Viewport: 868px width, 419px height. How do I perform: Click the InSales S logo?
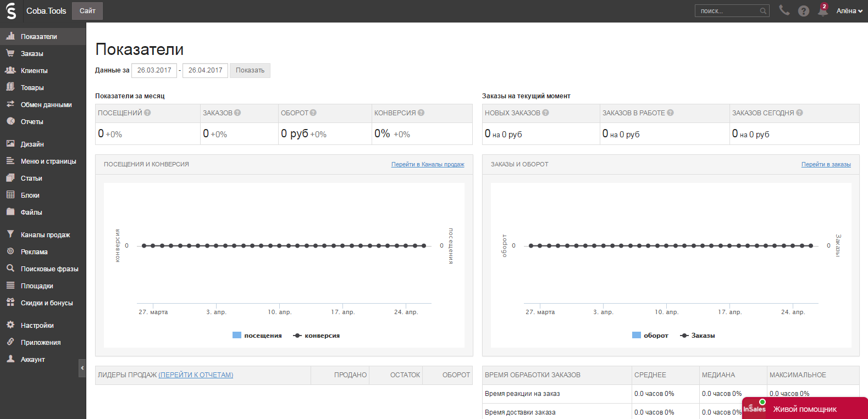[x=11, y=11]
